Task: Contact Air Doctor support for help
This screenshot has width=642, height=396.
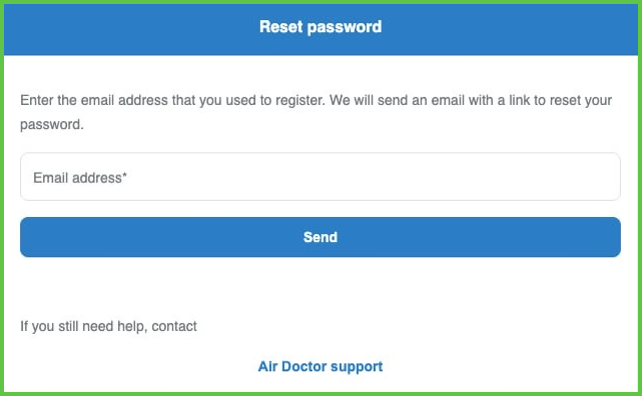Action: pyautogui.click(x=320, y=367)
